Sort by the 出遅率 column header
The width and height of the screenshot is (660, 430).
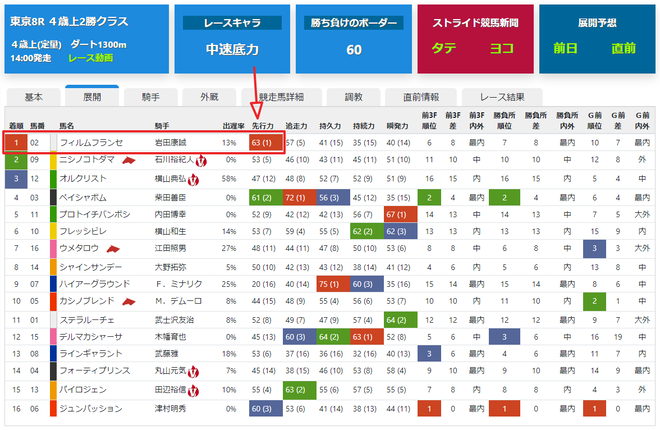pos(234,126)
